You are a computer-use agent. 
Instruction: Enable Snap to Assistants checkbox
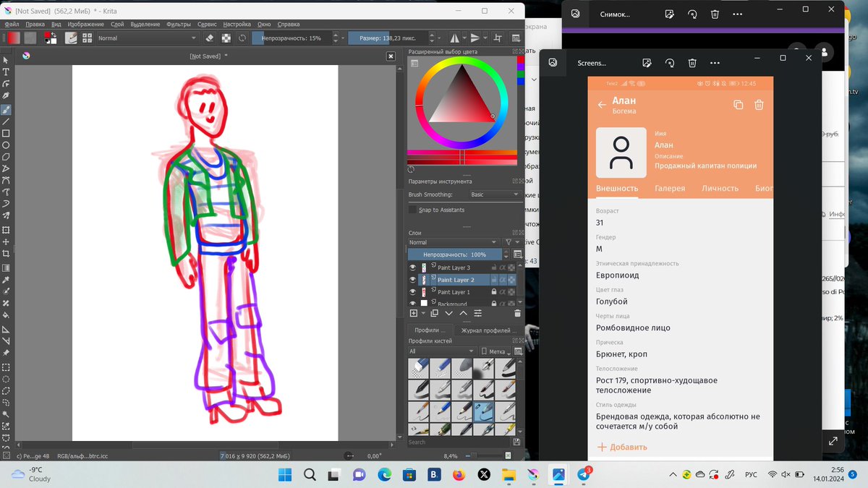tap(412, 210)
